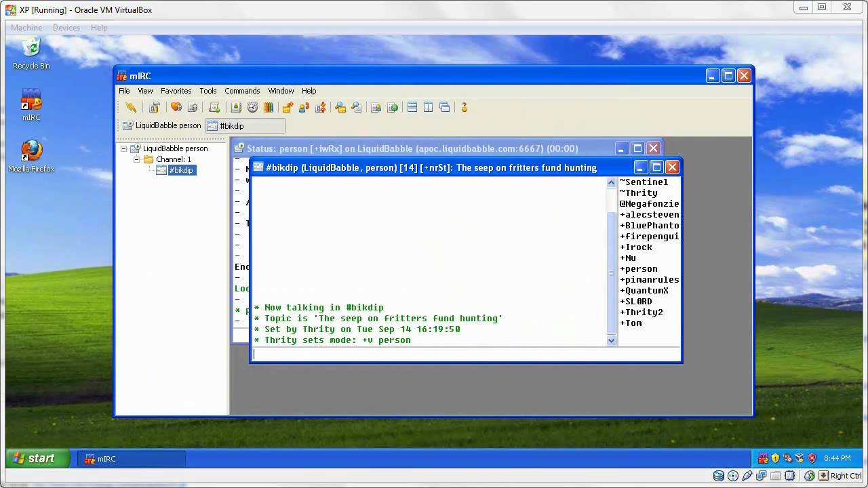Click the VirtualBox network status icon
This screenshot has width=868, height=488.
pyautogui.click(x=762, y=476)
